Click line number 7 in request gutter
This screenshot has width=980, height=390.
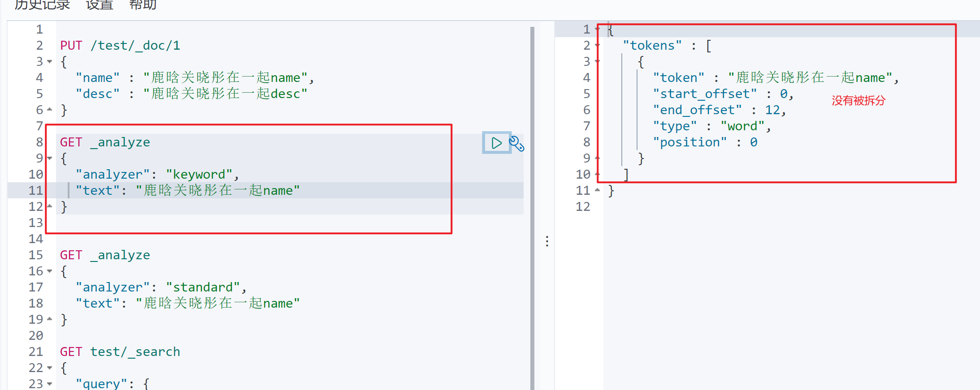(39, 126)
